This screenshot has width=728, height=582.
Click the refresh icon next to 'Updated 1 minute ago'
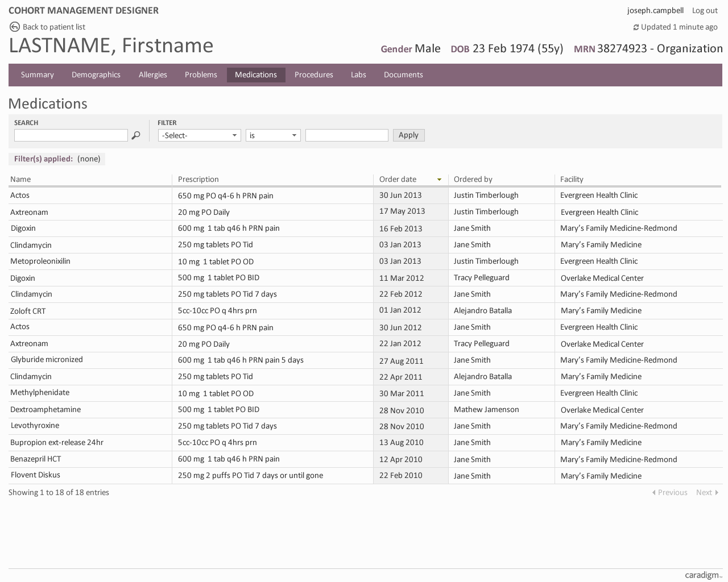[x=636, y=27]
